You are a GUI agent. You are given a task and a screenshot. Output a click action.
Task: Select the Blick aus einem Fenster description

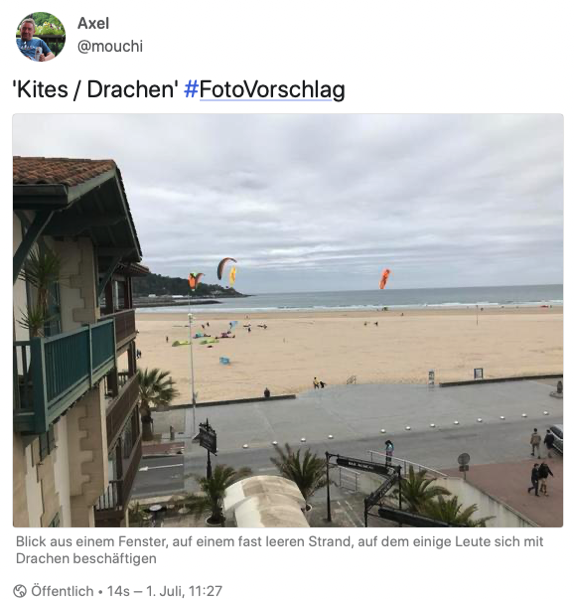pyautogui.click(x=279, y=550)
